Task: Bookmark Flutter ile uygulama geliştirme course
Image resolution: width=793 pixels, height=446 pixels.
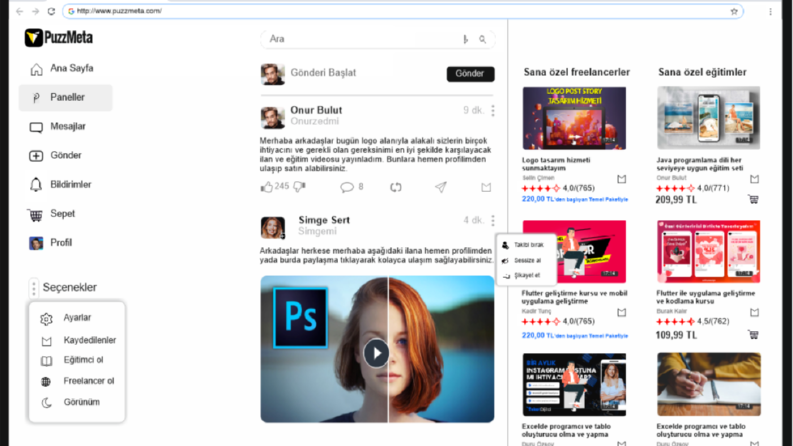Action: (x=755, y=313)
